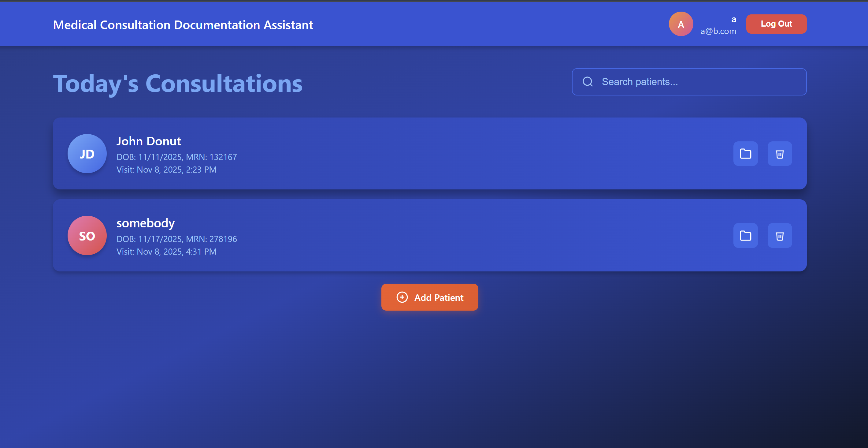Click plus circle icon on Add Patient
868x448 pixels.
click(402, 297)
